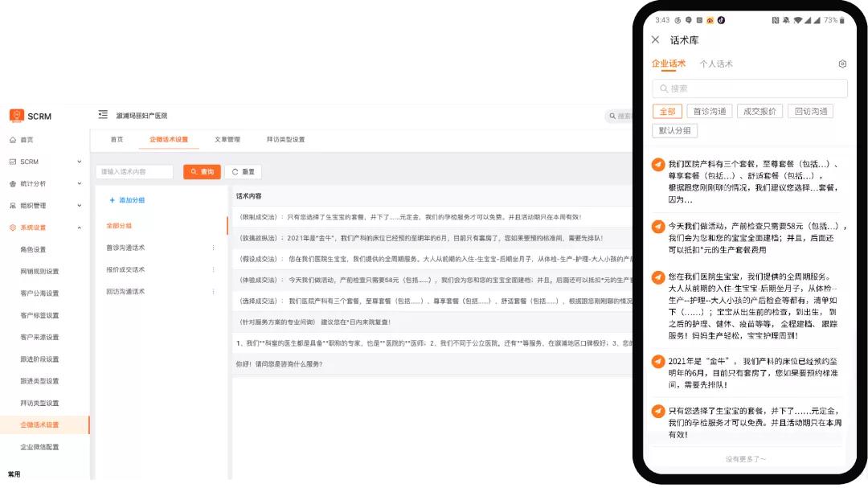Send the 2021年是金牛 script arrow icon
868x488 pixels.
click(x=657, y=362)
